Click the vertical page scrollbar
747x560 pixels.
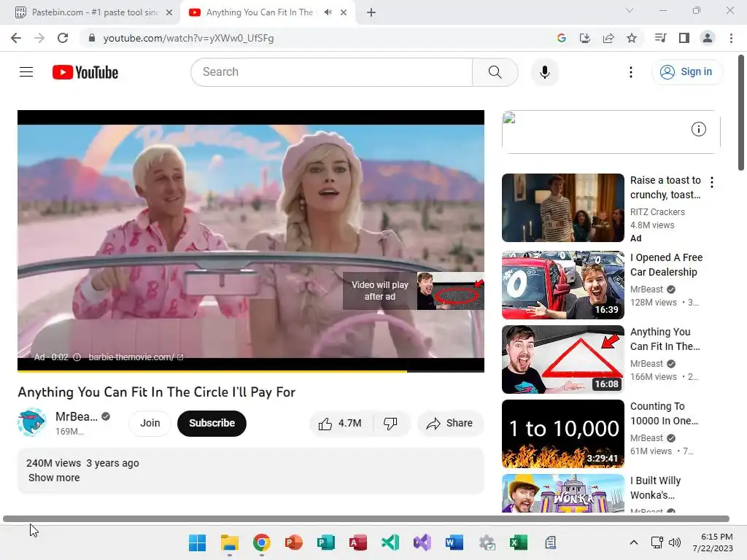point(741,113)
